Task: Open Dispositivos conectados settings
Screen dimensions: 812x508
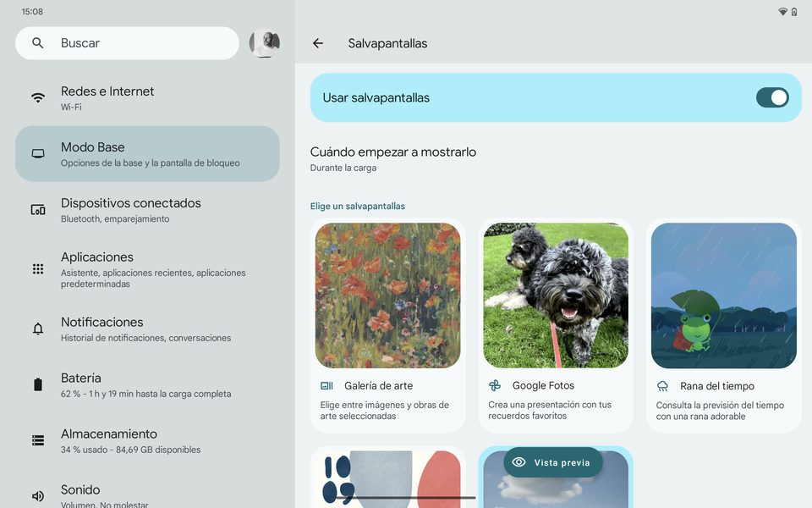Action: tap(147, 210)
